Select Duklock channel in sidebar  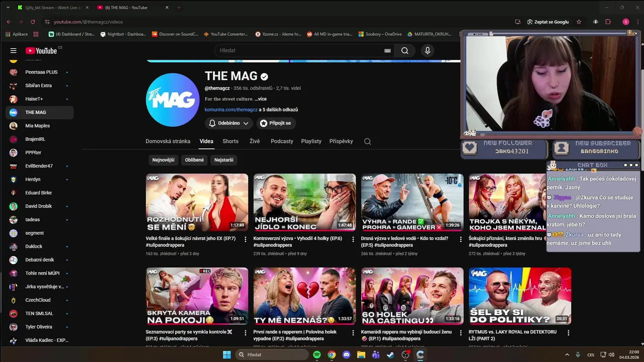(39, 246)
